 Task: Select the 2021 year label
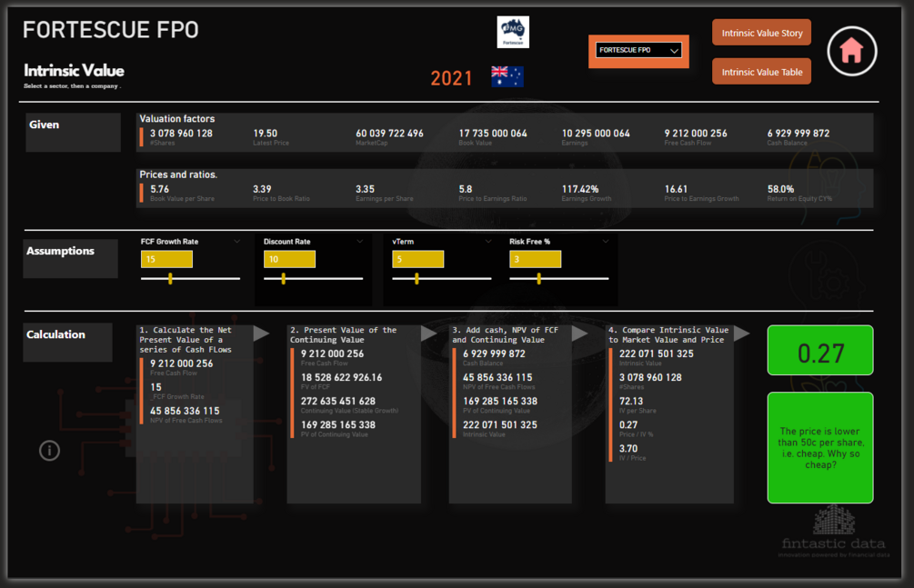[451, 78]
